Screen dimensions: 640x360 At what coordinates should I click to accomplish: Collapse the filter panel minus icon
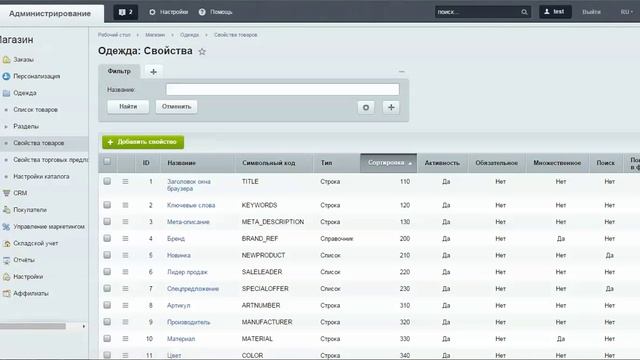tap(401, 71)
